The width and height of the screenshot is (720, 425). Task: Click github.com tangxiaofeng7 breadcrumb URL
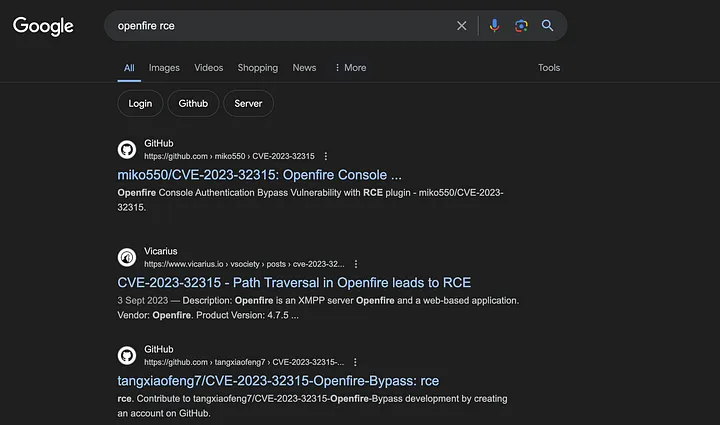pos(244,363)
